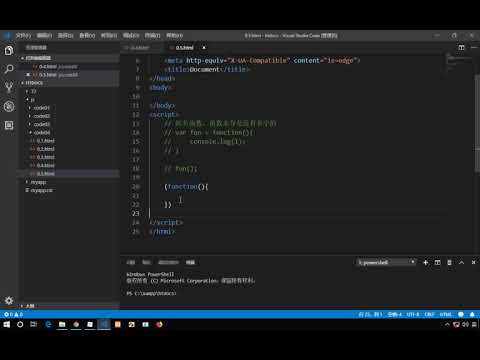
Task: Open File Explorer from the taskbar
Action: 62,324
